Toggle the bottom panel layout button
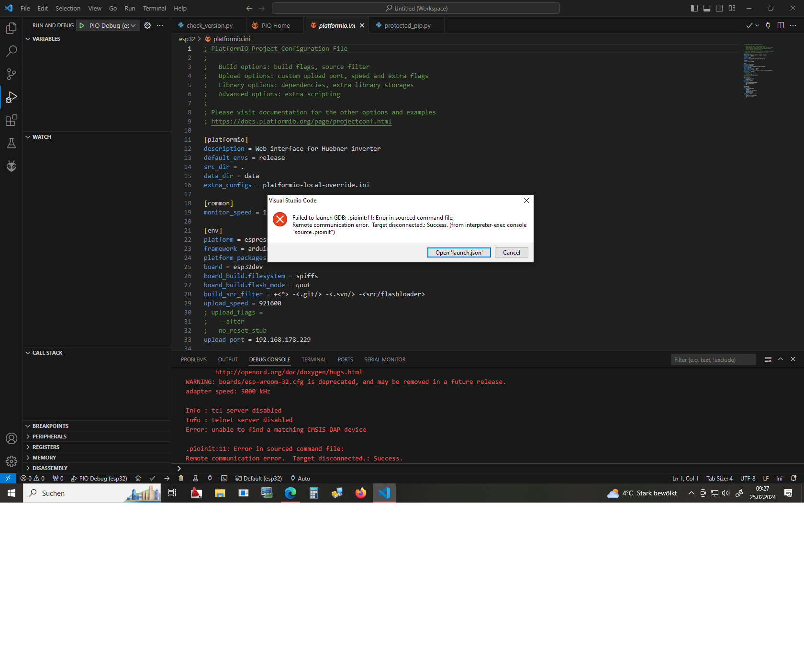Viewport: 804px width, 672px height. click(707, 8)
